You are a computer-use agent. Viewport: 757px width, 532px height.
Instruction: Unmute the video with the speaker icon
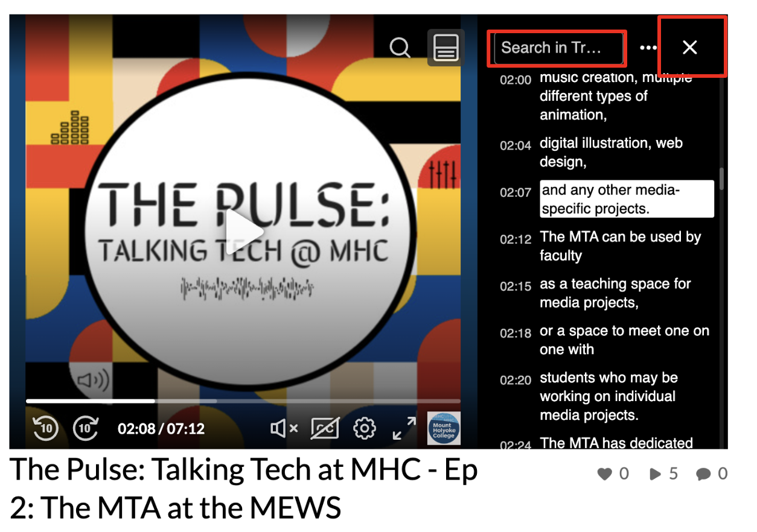284,429
